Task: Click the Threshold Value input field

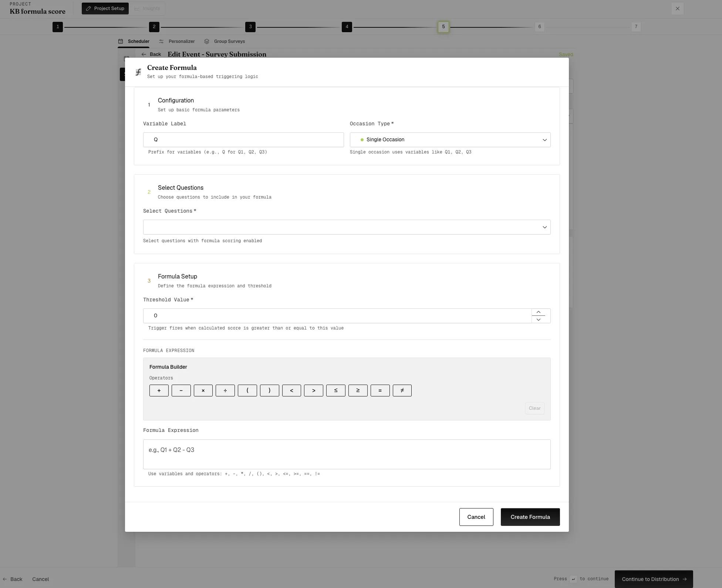Action: tap(337, 316)
